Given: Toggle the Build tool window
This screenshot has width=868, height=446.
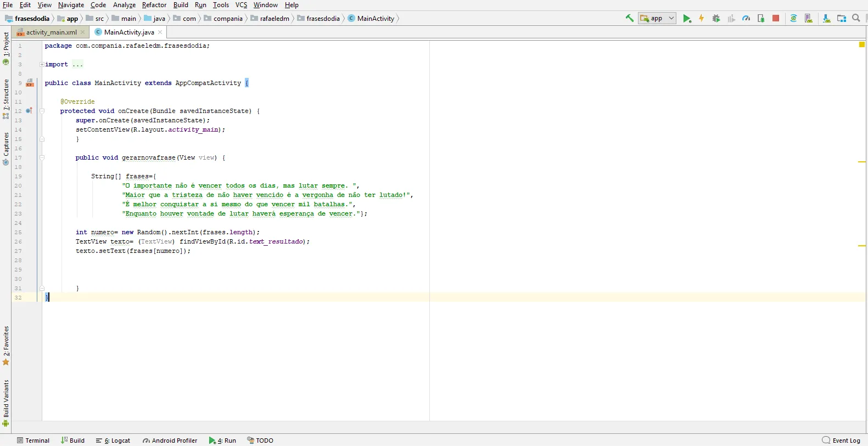Looking at the screenshot, I should coord(72,441).
